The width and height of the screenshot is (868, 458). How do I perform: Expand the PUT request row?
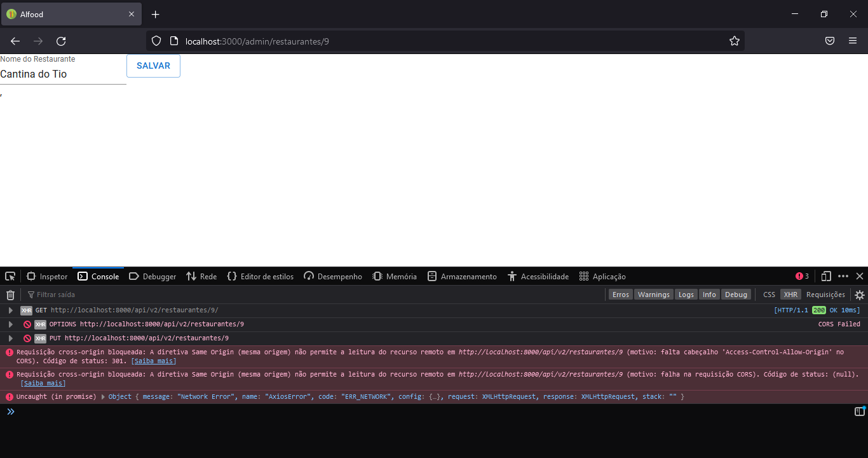pos(10,338)
